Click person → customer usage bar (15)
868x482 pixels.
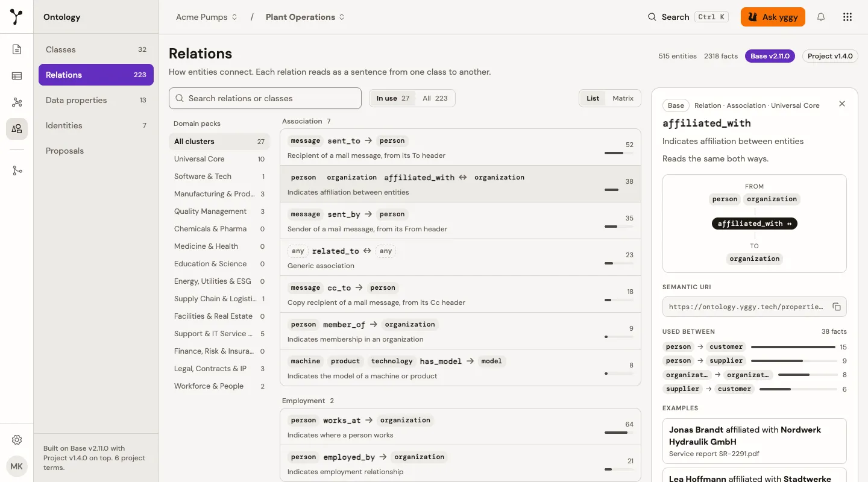[x=793, y=347]
